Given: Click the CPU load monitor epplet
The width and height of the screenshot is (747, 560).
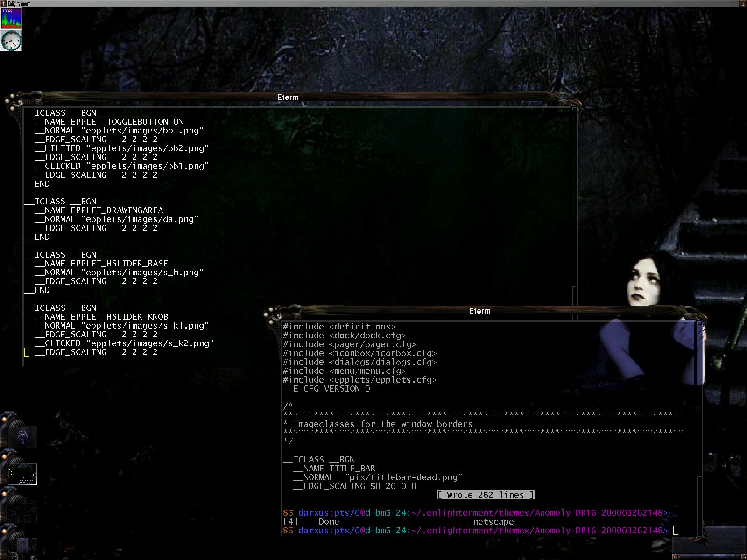Looking at the screenshot, I should tap(11, 18).
